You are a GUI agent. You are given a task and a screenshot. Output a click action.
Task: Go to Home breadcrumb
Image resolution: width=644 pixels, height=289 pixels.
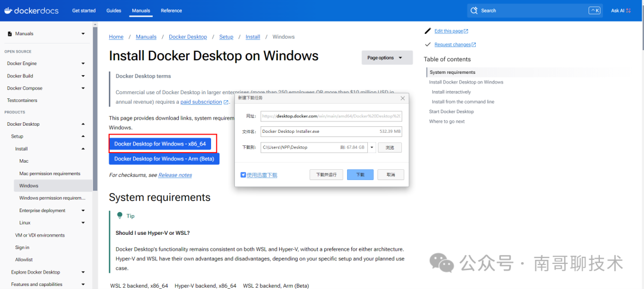coord(116,36)
